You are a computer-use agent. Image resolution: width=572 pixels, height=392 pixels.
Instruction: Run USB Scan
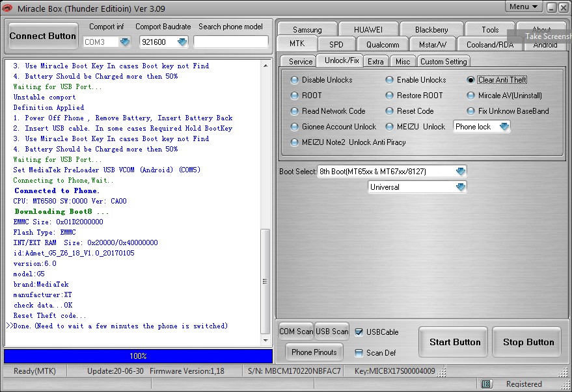[x=332, y=332]
